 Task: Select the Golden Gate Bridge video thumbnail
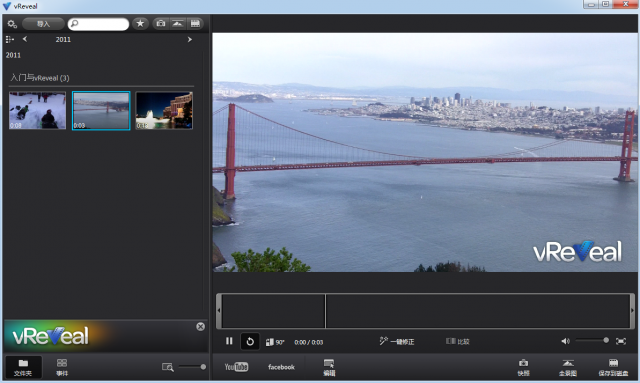[101, 111]
